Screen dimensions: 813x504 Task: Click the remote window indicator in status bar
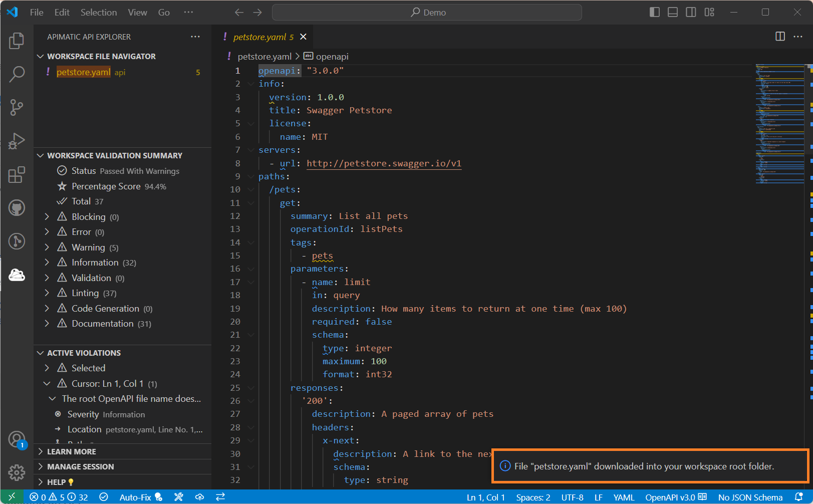pos(12,497)
